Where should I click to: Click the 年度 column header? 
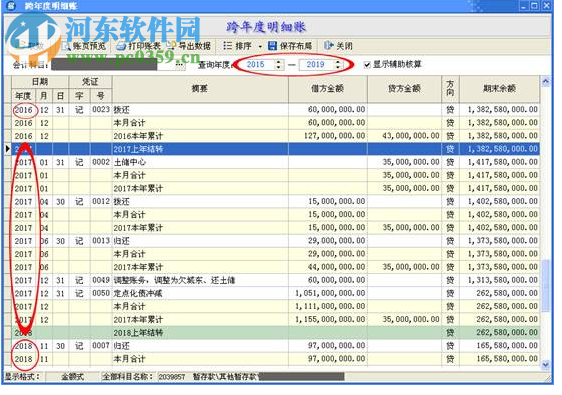(x=23, y=96)
